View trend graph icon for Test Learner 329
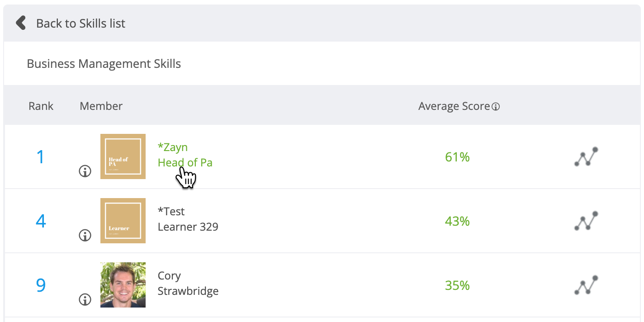 586,221
